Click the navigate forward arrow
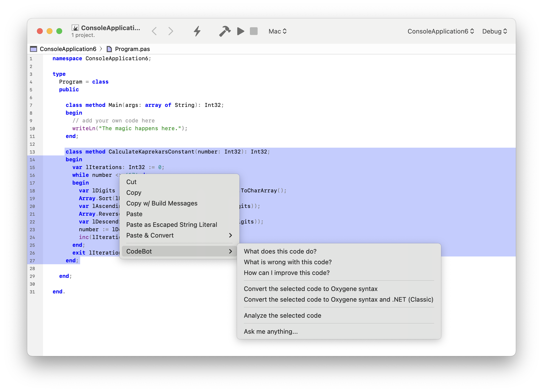This screenshot has height=392, width=543. [171, 31]
